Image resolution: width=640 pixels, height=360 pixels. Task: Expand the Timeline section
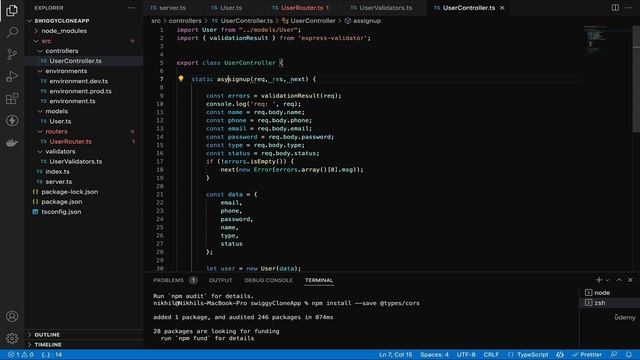click(48, 344)
